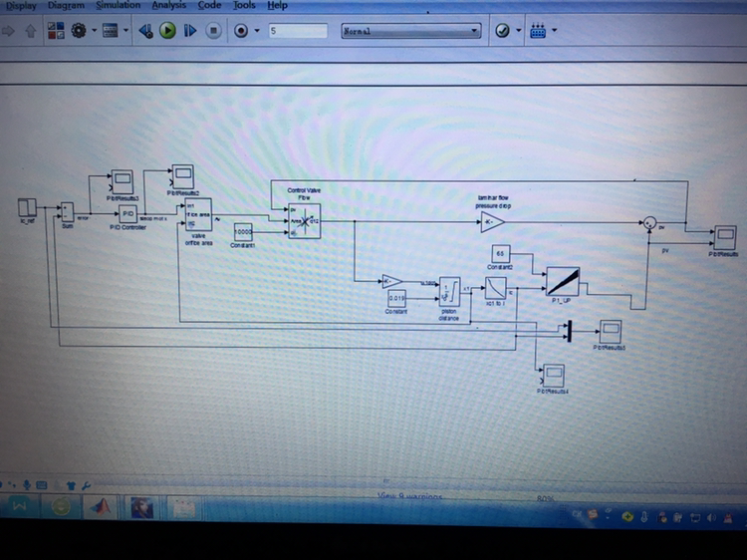Run the simulation with green play button
The width and height of the screenshot is (747, 560).
(x=167, y=31)
